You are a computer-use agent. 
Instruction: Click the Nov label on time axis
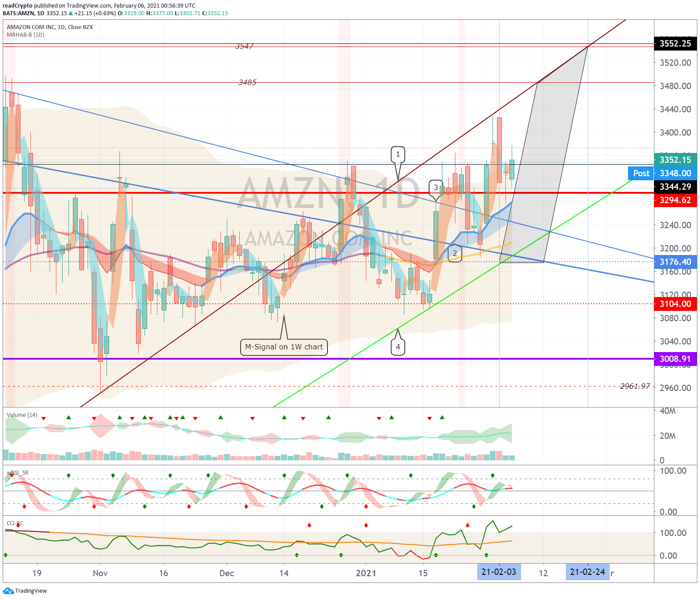click(100, 573)
